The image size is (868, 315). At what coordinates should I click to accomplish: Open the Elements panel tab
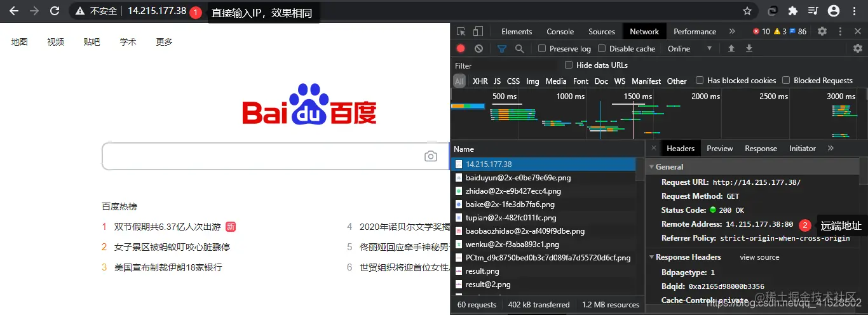(517, 31)
